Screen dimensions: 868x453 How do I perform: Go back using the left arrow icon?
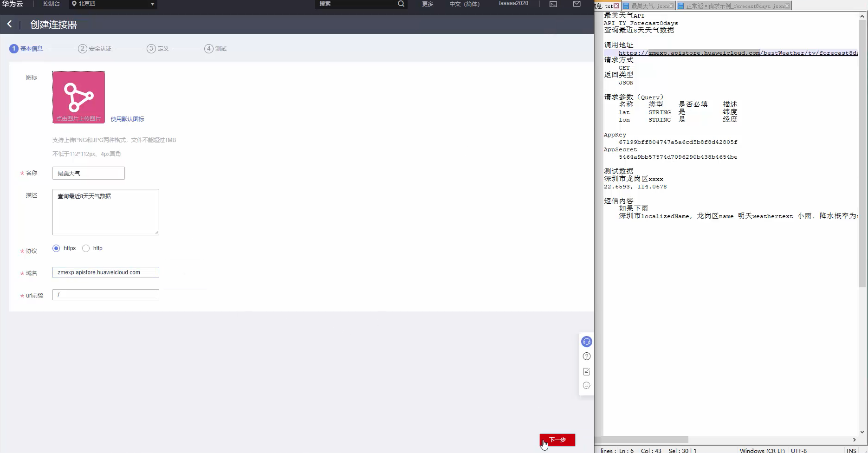[9, 24]
